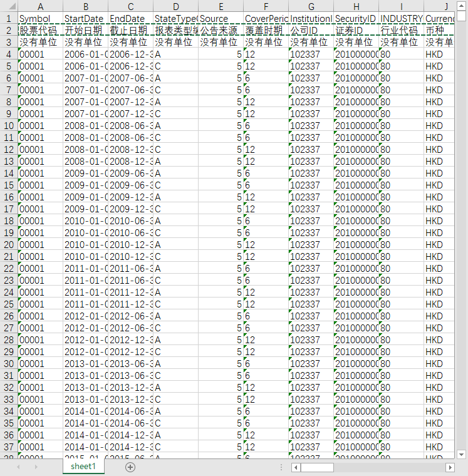Click the 币种 cell
Image resolution: width=468 pixels, height=476 pixels.
coord(439,30)
